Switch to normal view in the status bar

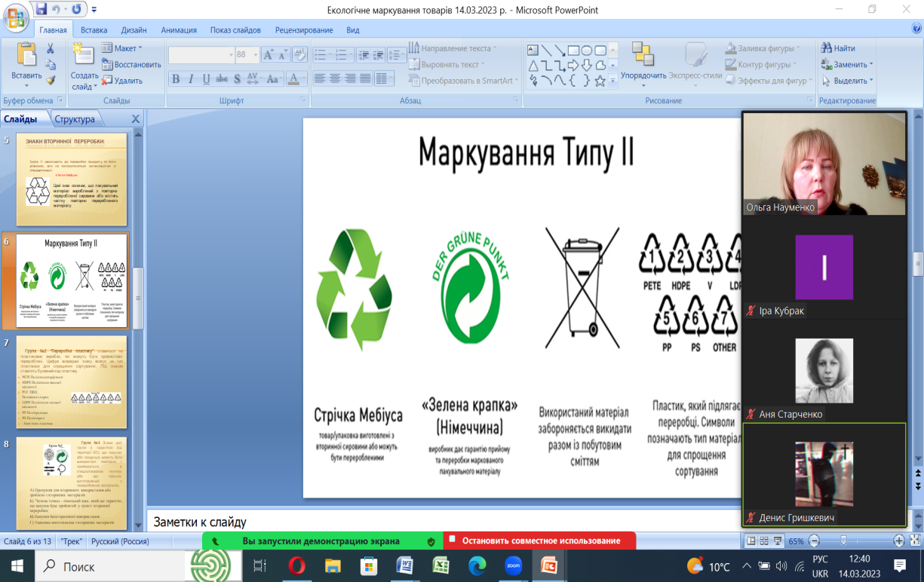tap(751, 541)
